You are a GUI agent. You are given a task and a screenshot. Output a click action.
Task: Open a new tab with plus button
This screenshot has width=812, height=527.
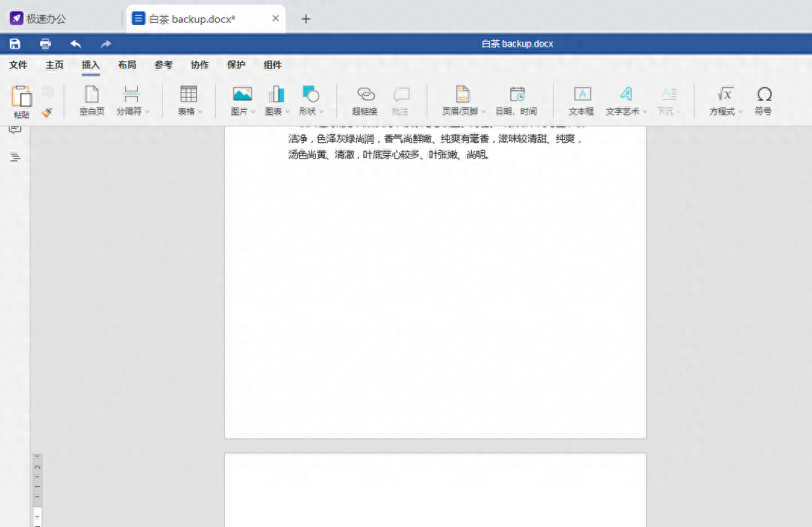pyautogui.click(x=306, y=19)
